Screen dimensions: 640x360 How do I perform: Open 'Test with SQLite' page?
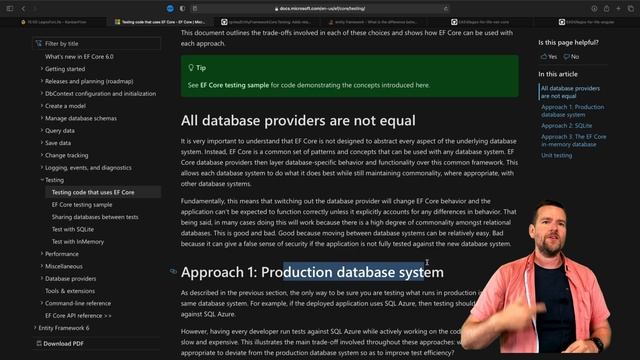coord(73,229)
